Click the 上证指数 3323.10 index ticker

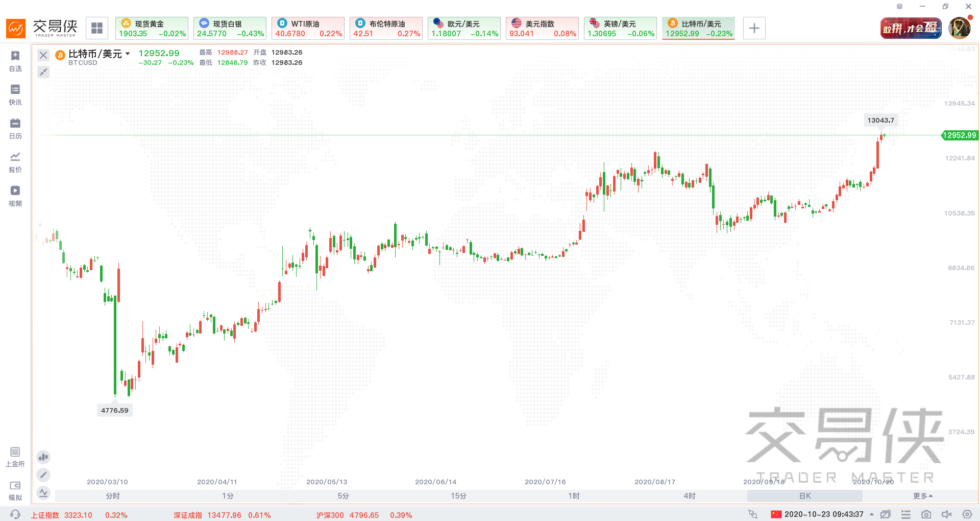pyautogui.click(x=79, y=515)
